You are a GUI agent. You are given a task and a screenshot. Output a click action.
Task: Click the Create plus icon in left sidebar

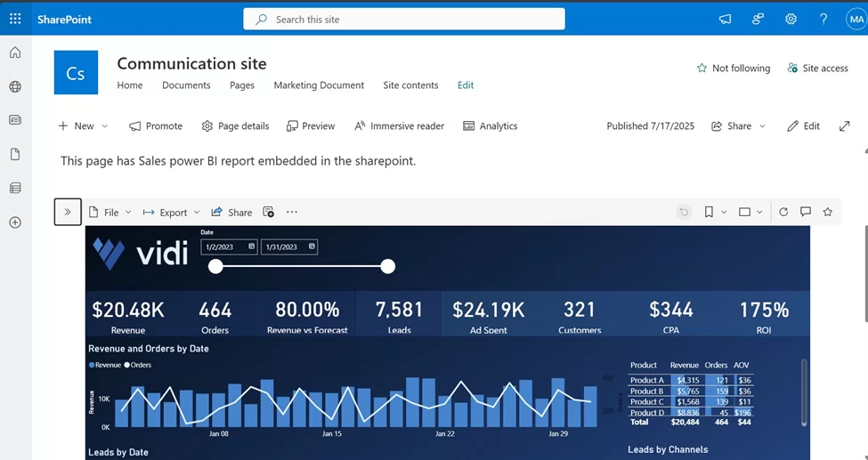[x=15, y=222]
